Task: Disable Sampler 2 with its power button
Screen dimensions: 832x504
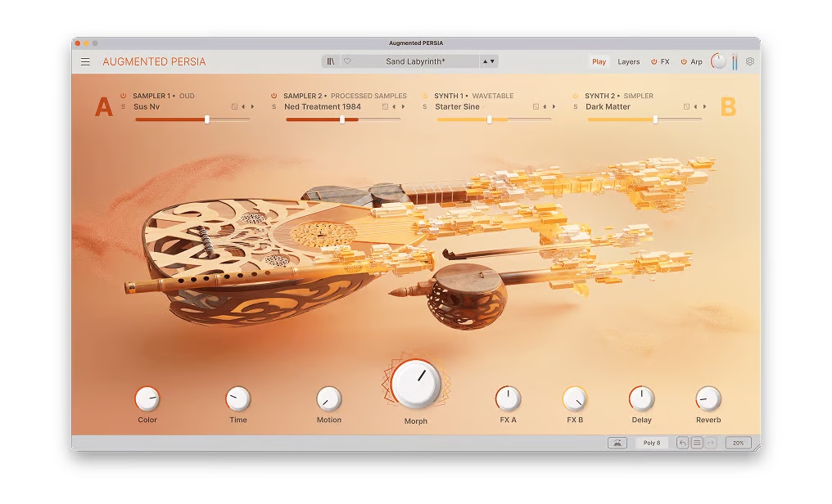Action: 274,96
